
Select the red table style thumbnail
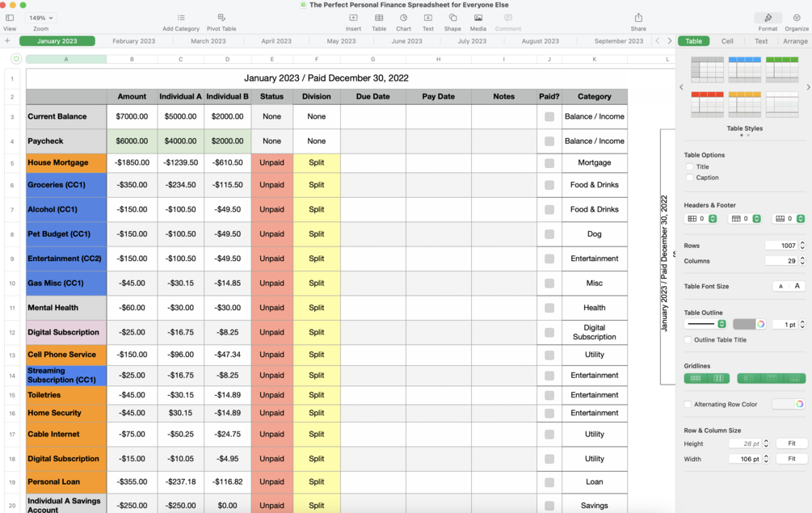tap(708, 104)
